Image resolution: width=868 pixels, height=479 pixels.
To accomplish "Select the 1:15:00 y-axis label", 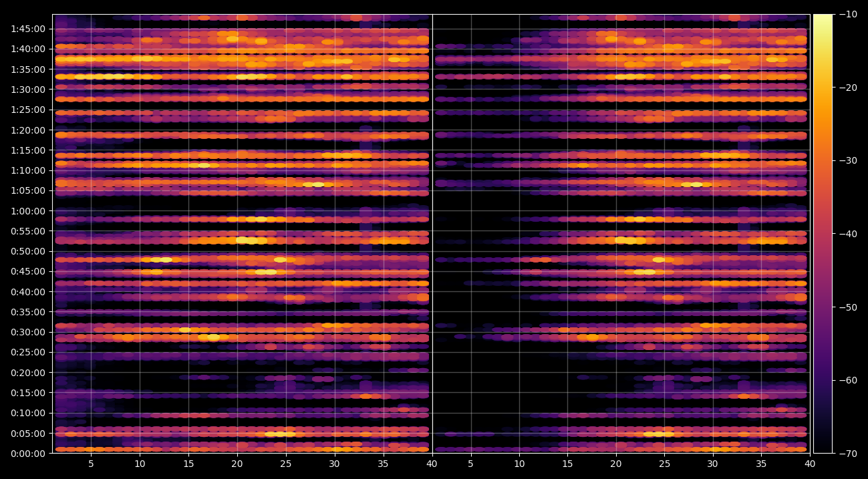I will pyautogui.click(x=28, y=150).
